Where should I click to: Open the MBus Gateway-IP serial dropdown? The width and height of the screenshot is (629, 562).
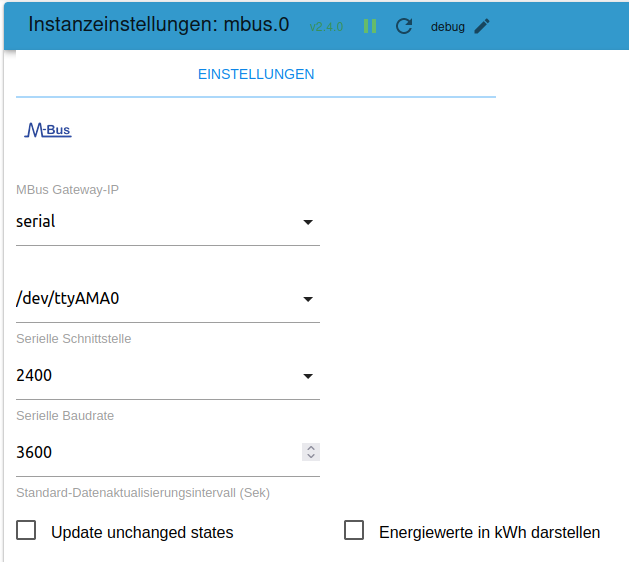click(168, 222)
